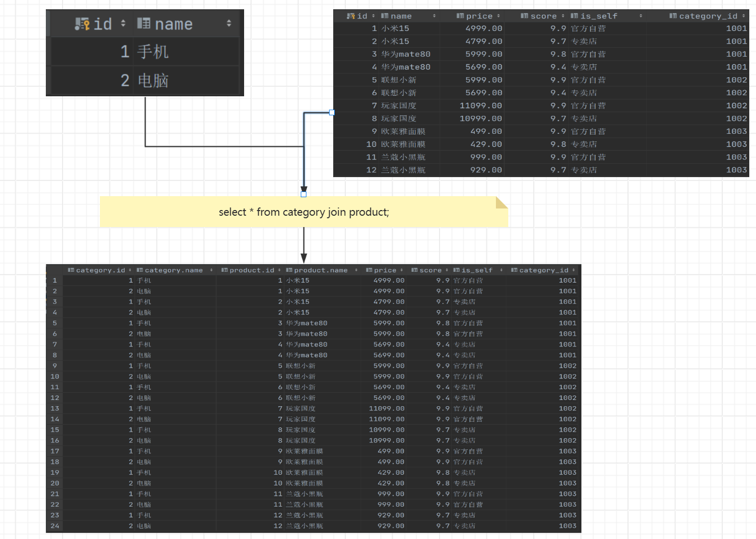
Task: Sort result table by category_id column arrows
Action: pos(573,270)
